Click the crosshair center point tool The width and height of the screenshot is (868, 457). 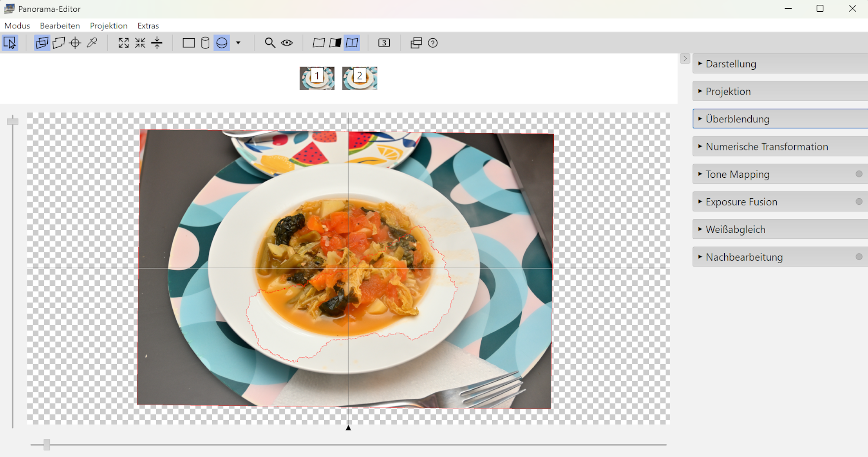75,43
